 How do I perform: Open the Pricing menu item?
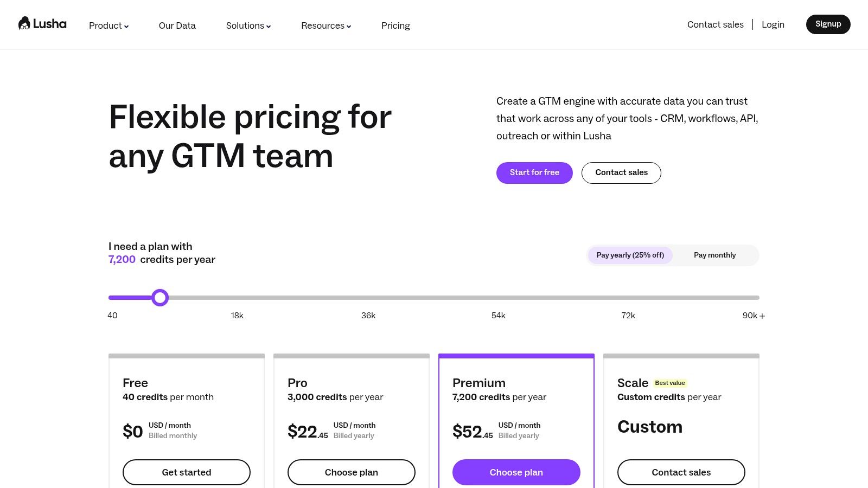click(395, 25)
